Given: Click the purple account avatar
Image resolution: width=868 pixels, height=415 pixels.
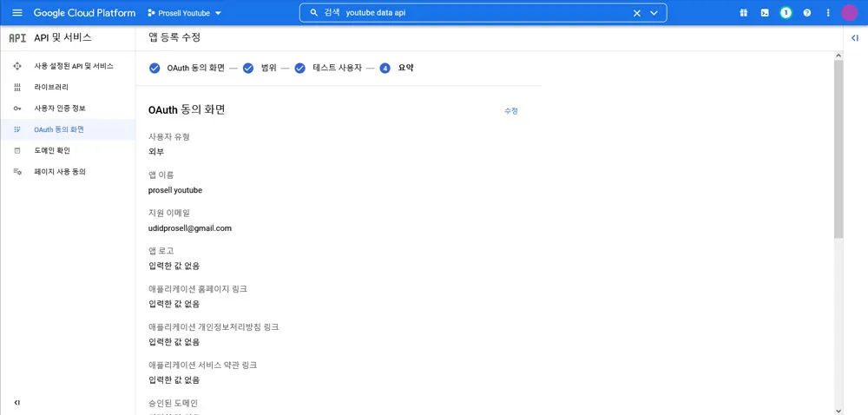Looking at the screenshot, I should (849, 13).
